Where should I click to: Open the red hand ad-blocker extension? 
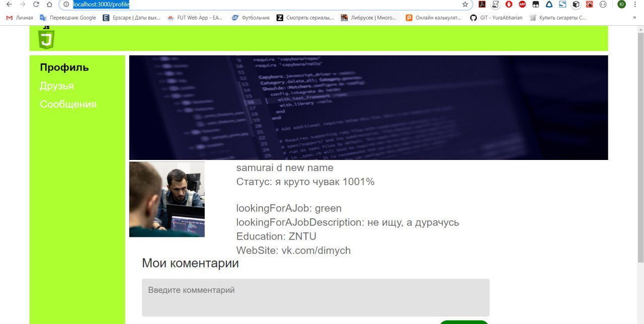click(509, 5)
